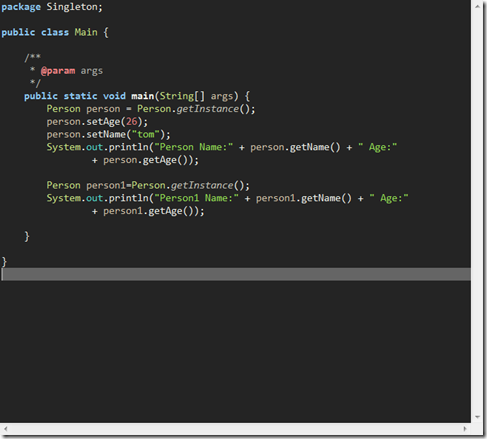The height and width of the screenshot is (439, 487).
Task: Click the class name 'Main'
Action: pyautogui.click(x=86, y=32)
